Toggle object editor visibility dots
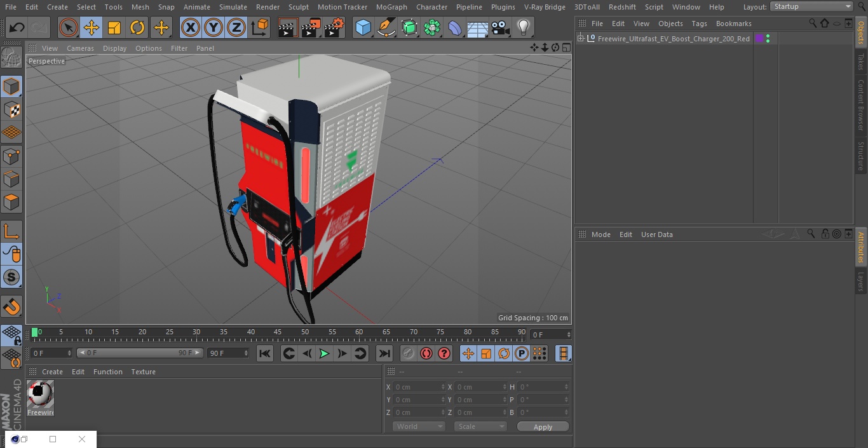This screenshot has height=448, width=868. [x=768, y=39]
